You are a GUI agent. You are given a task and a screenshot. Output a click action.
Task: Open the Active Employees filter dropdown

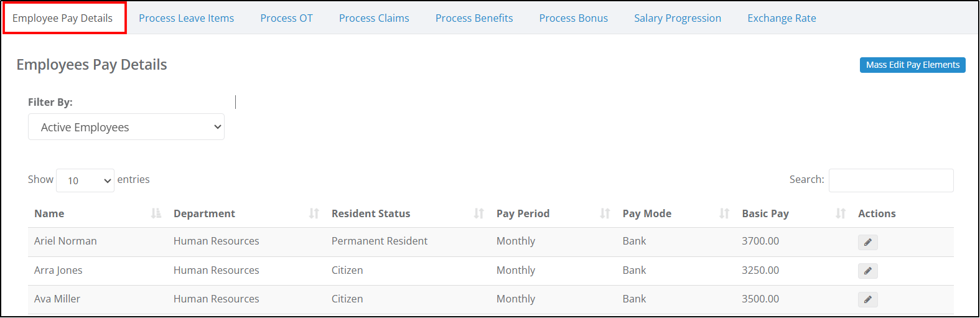pyautogui.click(x=126, y=127)
